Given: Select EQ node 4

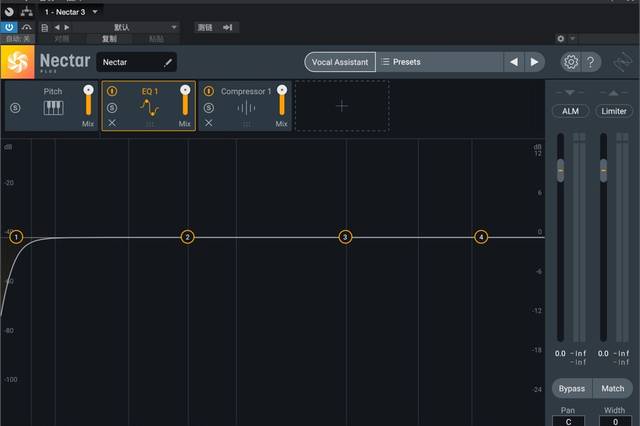Looking at the screenshot, I should click(x=481, y=237).
